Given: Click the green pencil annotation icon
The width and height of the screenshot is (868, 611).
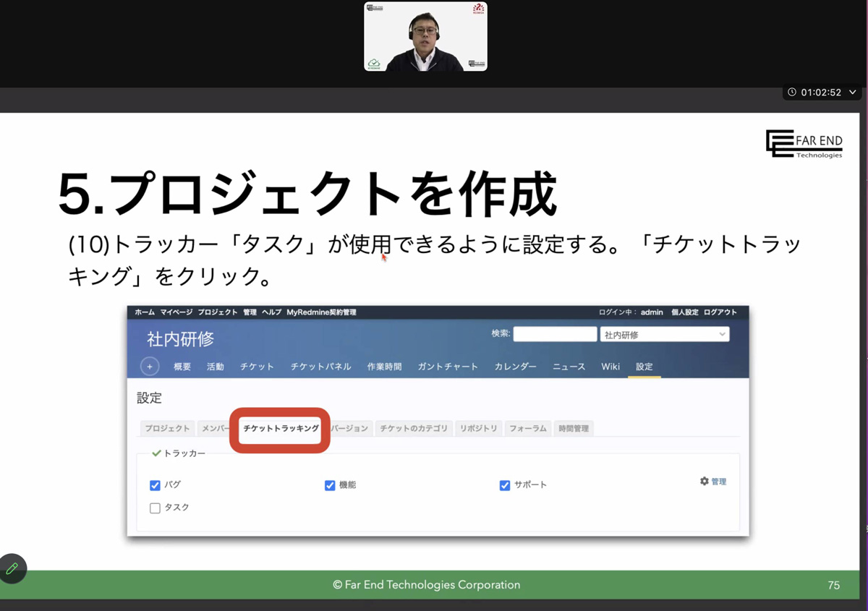Looking at the screenshot, I should [x=12, y=568].
